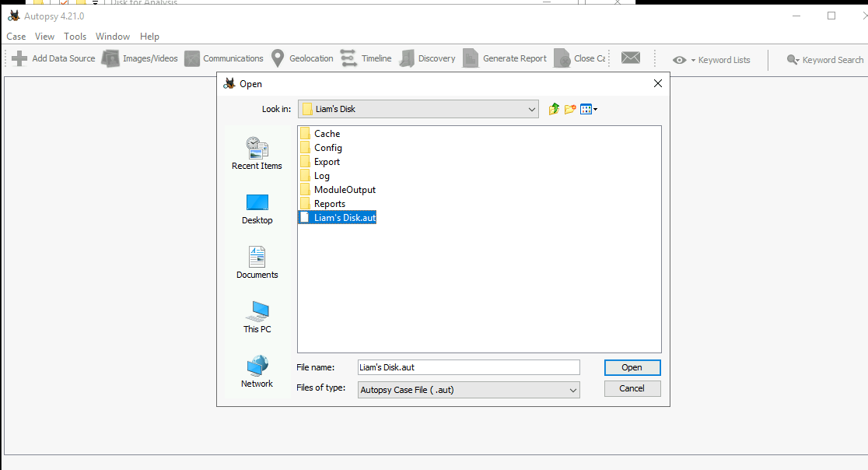Select Liam's Disk.aut file
Viewport: 868px width, 470px height.
[338, 218]
